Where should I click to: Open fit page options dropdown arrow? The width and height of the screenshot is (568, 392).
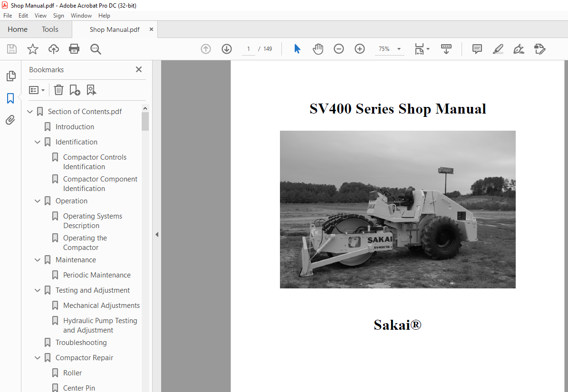[428, 49]
